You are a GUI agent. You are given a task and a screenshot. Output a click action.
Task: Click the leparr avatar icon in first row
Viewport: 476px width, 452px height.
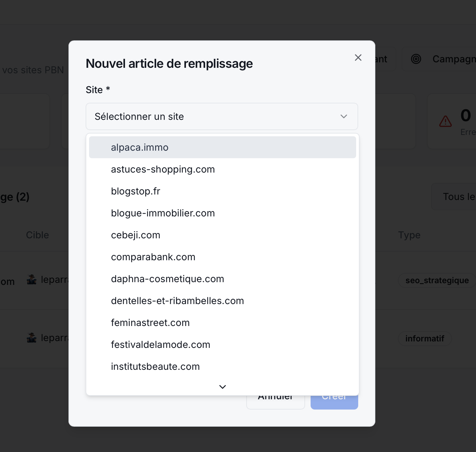pos(32,279)
